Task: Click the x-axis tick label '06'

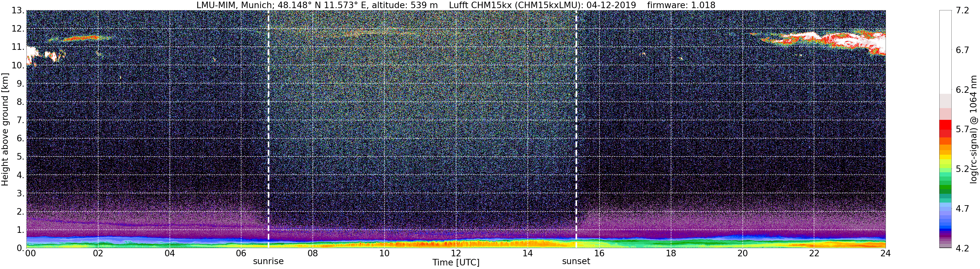Action: coord(241,253)
